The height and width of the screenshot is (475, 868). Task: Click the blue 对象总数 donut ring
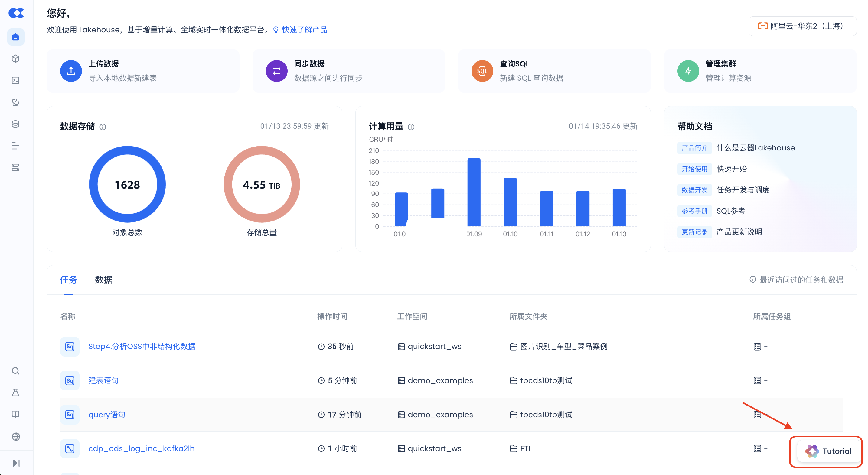click(94, 185)
